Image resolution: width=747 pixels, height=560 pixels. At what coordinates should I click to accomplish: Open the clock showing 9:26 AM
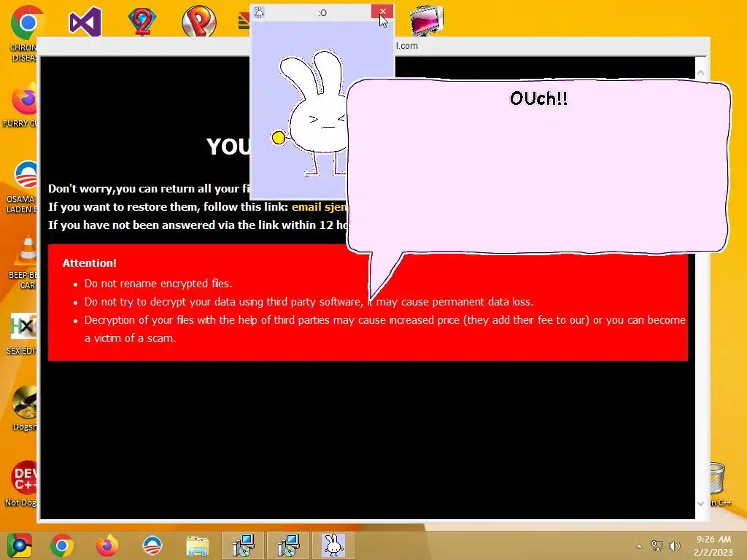(713, 545)
